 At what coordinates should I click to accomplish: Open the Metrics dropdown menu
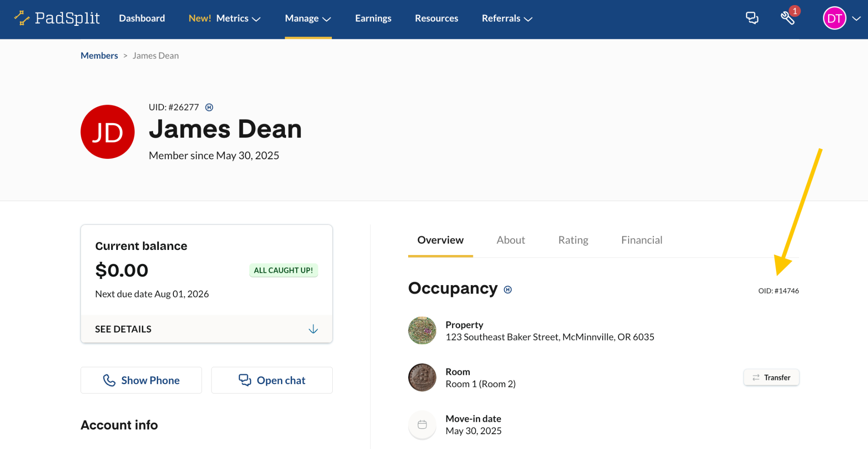point(238,19)
